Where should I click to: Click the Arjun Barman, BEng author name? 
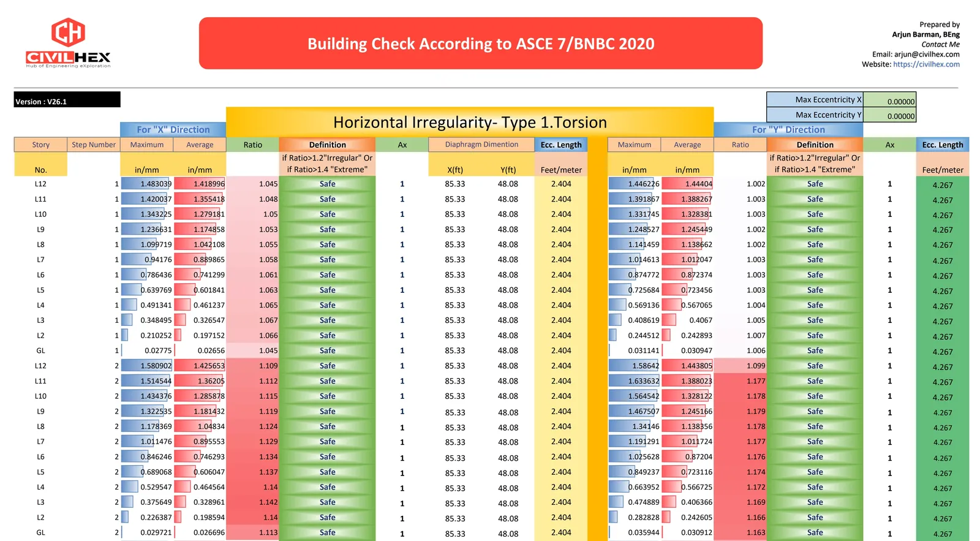(925, 35)
